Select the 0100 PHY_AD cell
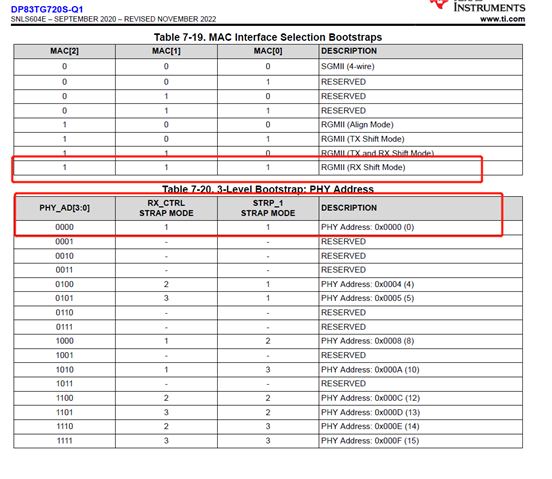552x479 pixels. coord(64,284)
